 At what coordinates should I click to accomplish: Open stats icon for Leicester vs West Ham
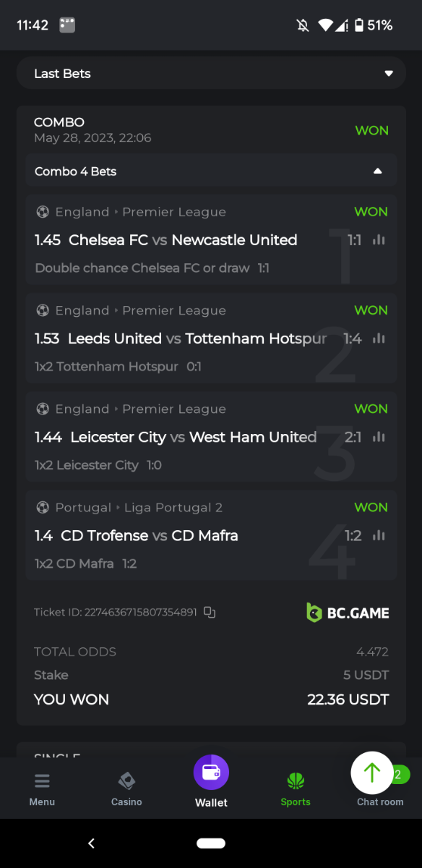click(379, 437)
